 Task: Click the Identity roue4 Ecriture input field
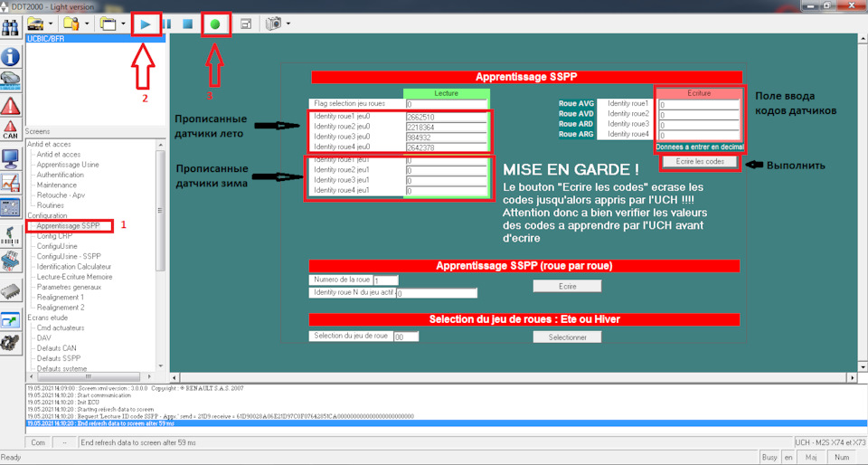(x=699, y=135)
